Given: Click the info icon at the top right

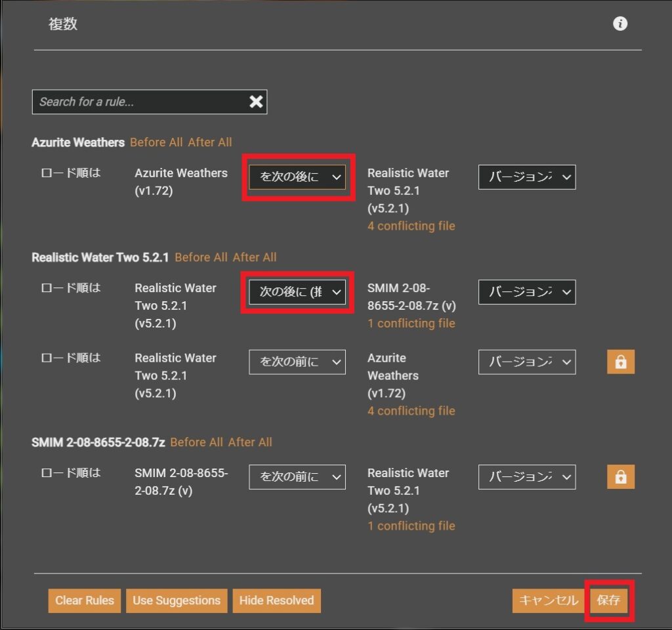Looking at the screenshot, I should click(619, 24).
